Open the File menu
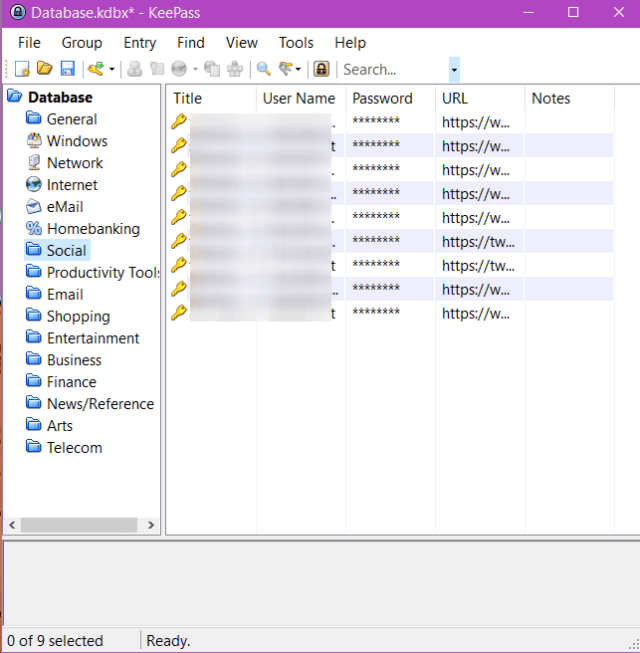This screenshot has width=640, height=653. [29, 42]
